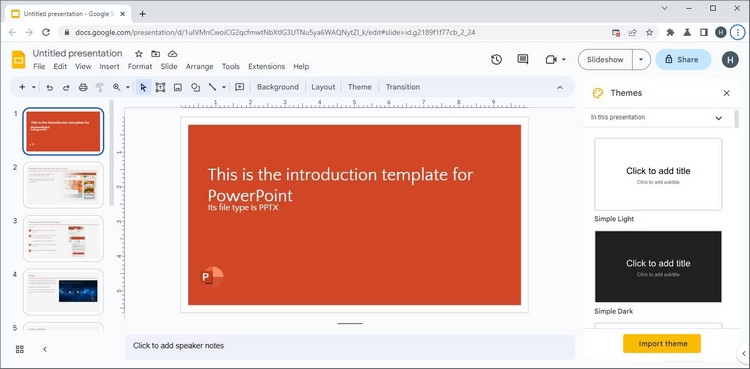Open the comments history icon
Image resolution: width=750 pixels, height=369 pixels.
(x=523, y=59)
